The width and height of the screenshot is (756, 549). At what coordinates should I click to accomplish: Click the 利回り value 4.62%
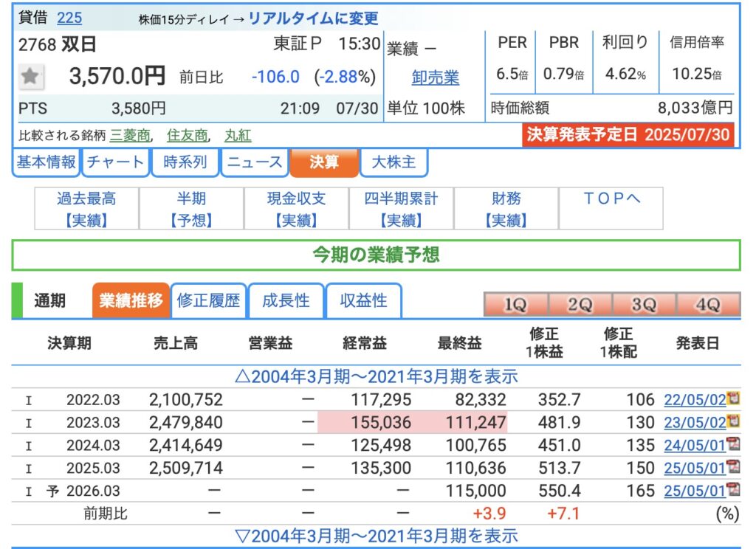[x=625, y=74]
